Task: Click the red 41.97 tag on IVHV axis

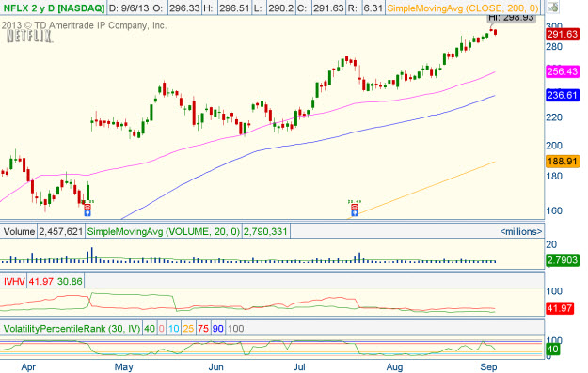Action: pyautogui.click(x=560, y=308)
